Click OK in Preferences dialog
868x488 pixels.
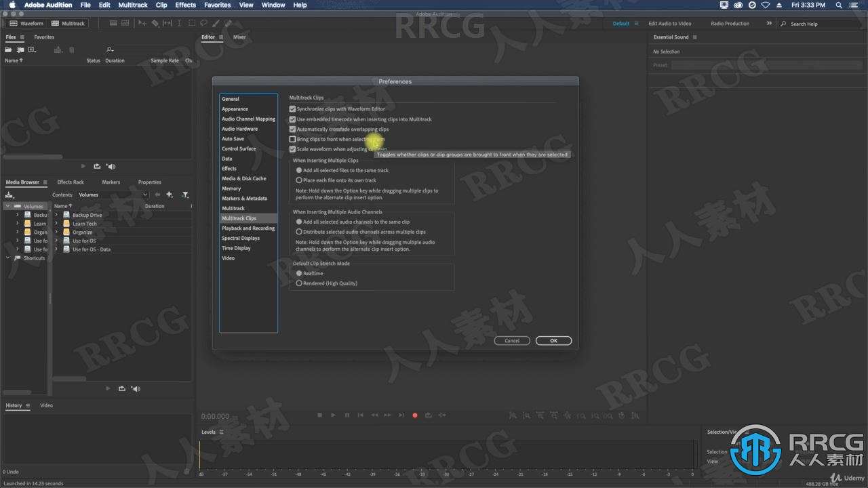(x=553, y=341)
